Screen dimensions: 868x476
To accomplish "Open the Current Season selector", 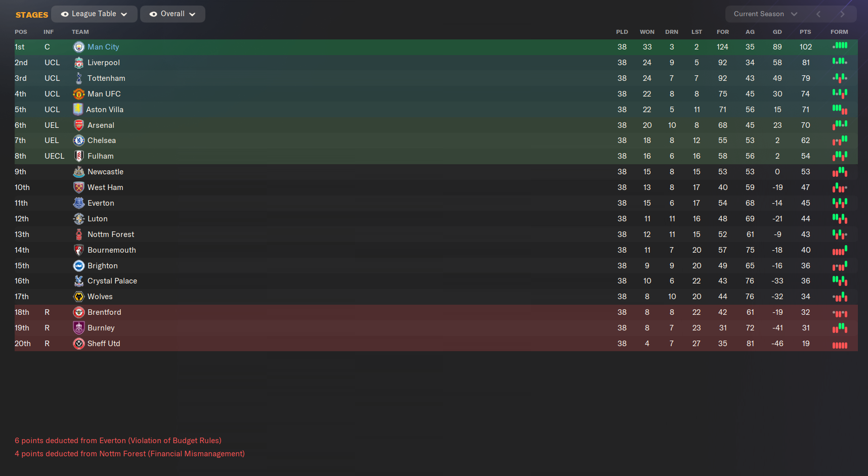I will (x=763, y=14).
